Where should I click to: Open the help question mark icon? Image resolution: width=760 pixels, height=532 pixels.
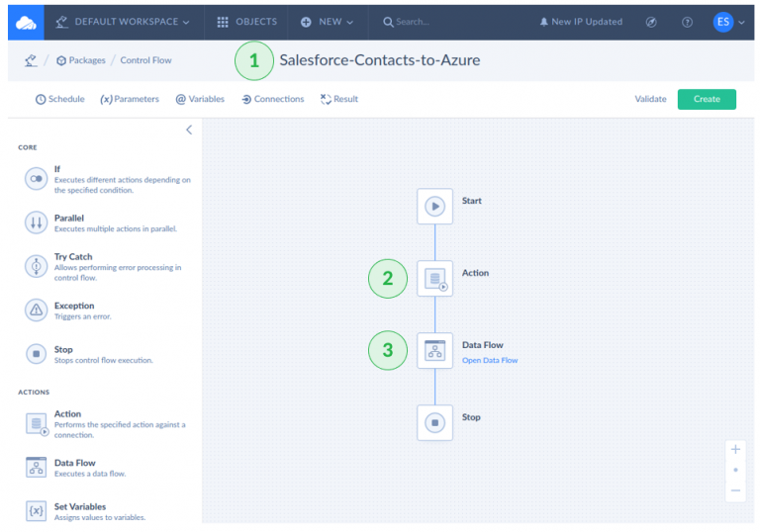(x=687, y=22)
